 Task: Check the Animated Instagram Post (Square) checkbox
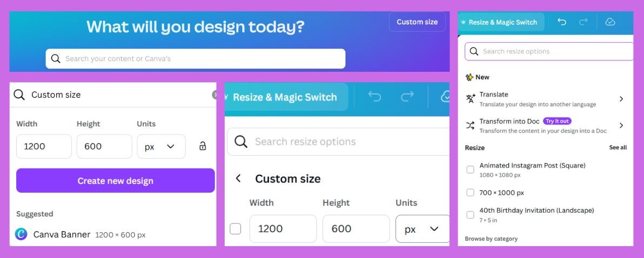coord(470,169)
